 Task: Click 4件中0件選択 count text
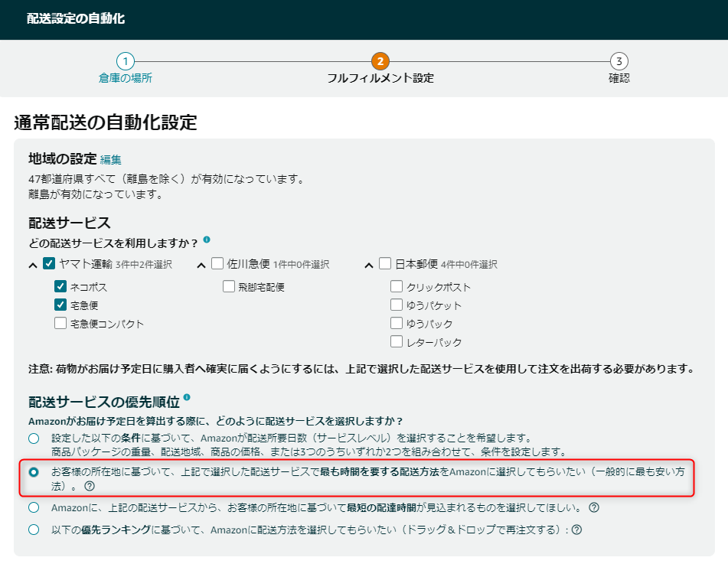pos(469,265)
